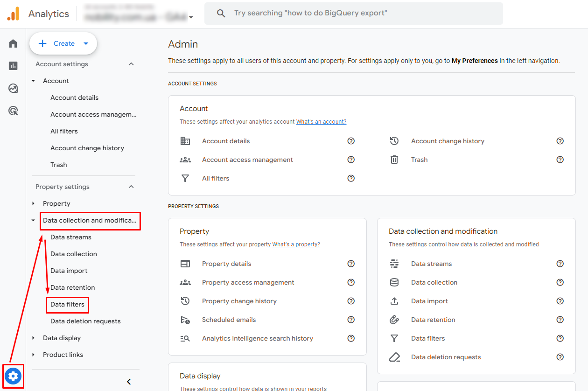This screenshot has width=588, height=391.
Task: Click the search input field
Action: (x=354, y=14)
